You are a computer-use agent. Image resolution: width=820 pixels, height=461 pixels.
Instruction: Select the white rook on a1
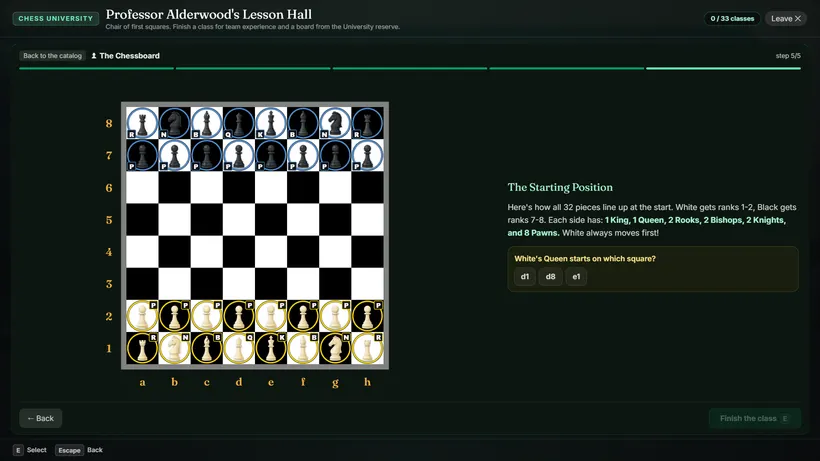[x=142, y=348]
